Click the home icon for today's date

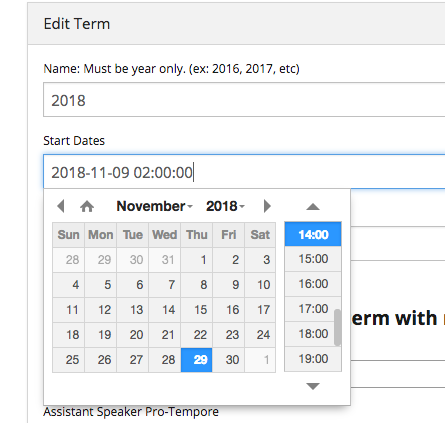[87, 207]
